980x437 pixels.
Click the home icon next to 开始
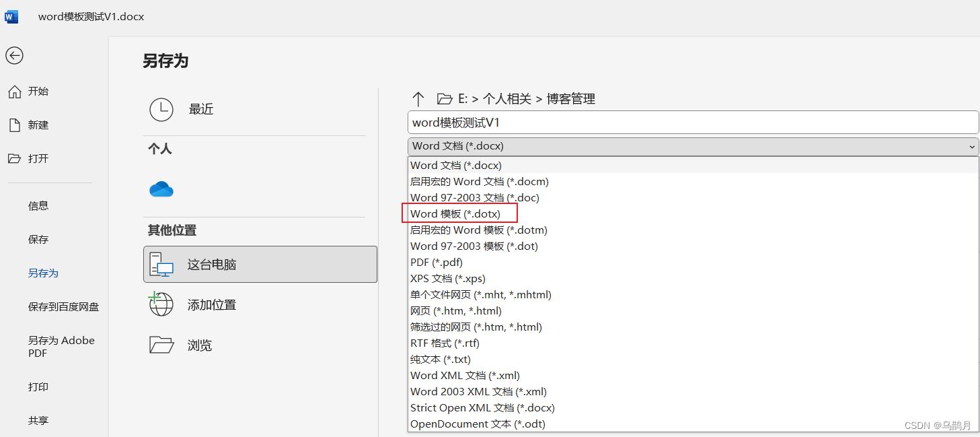(x=14, y=92)
